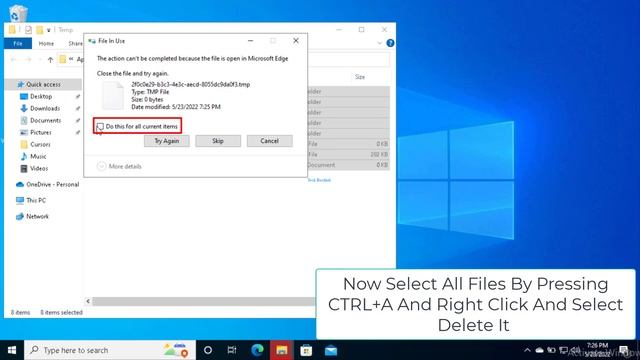
Task: Check 'Do this for all current items'
Action: (x=100, y=127)
